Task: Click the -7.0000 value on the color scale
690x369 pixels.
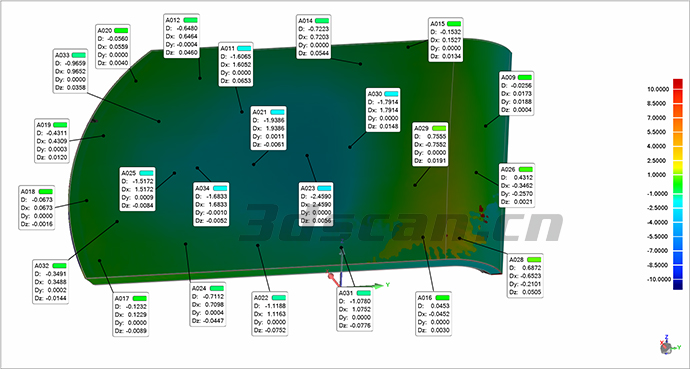Action: (657, 251)
